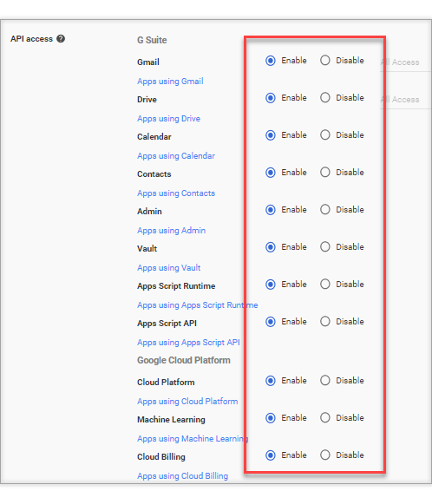Select Disable radio for Contacts

pos(325,173)
